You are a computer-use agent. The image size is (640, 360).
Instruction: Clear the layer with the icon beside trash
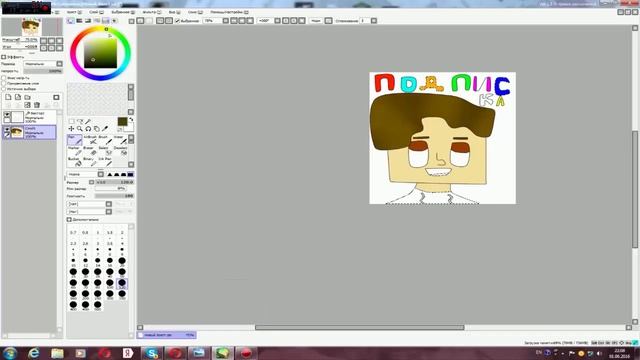point(27,105)
